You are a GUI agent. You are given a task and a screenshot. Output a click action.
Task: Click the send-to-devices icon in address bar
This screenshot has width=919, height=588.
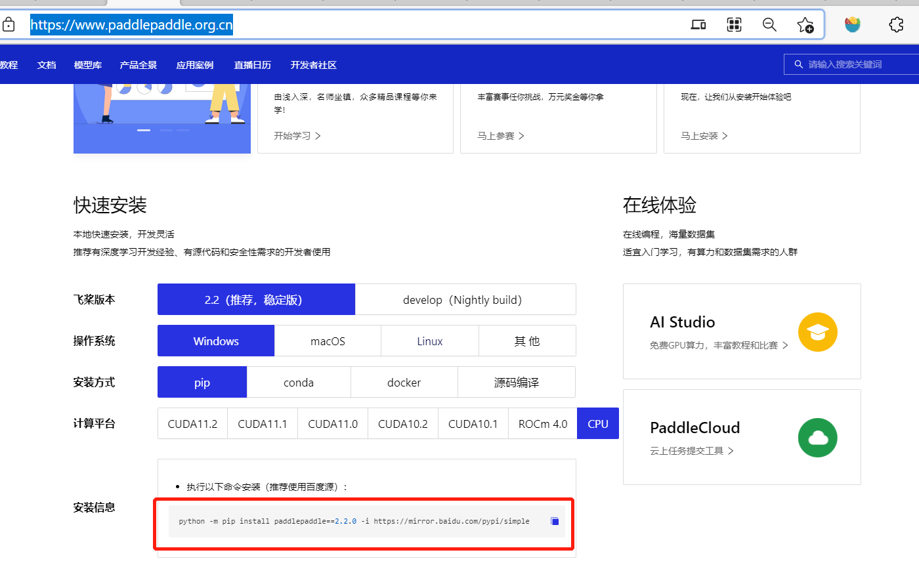pos(698,25)
